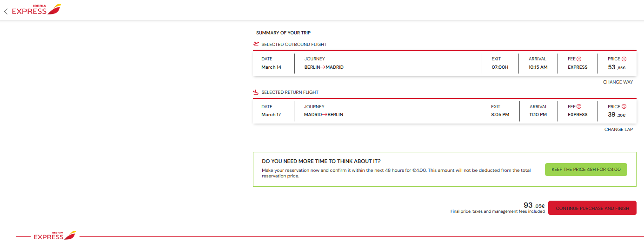Click the return price 39,20€
Image resolution: width=644 pixels, height=242 pixels.
point(617,115)
